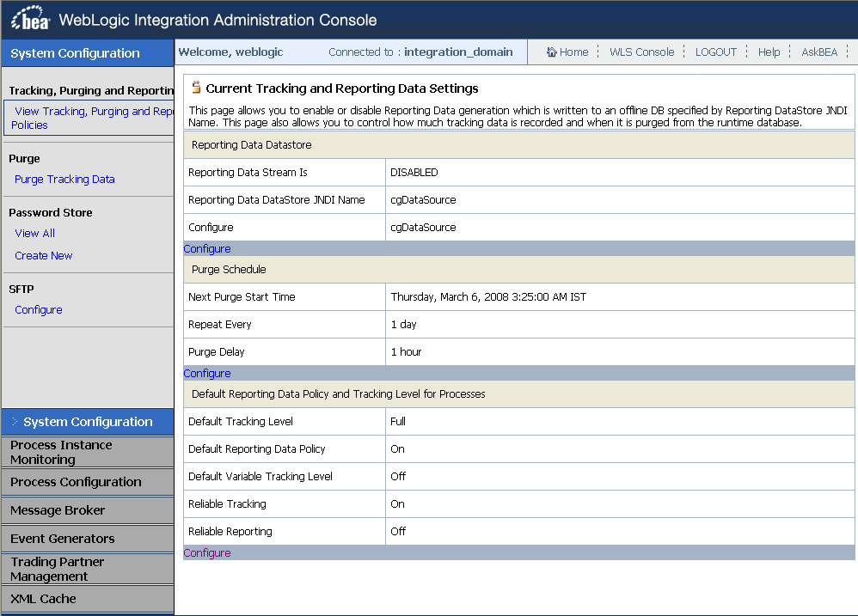Select System Configuration module tab

(88, 422)
